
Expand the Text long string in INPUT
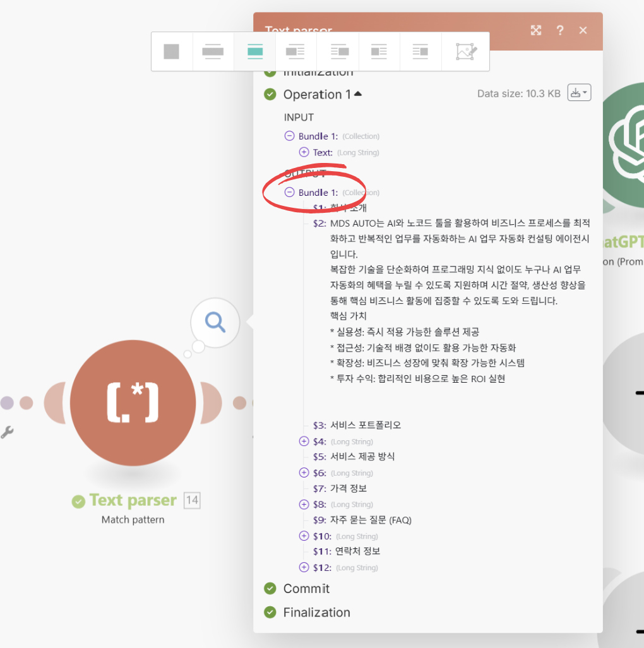[304, 152]
